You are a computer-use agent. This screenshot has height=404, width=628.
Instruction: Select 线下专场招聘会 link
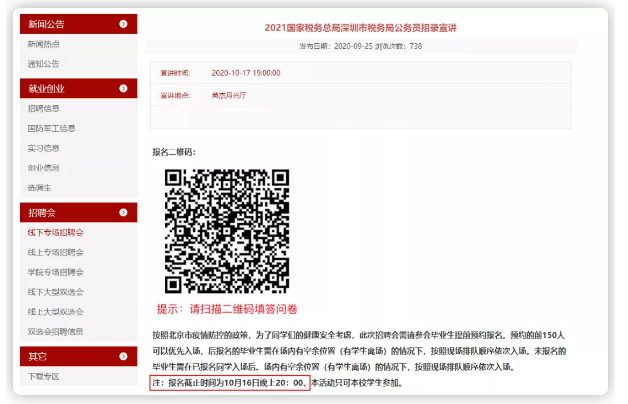(x=55, y=232)
